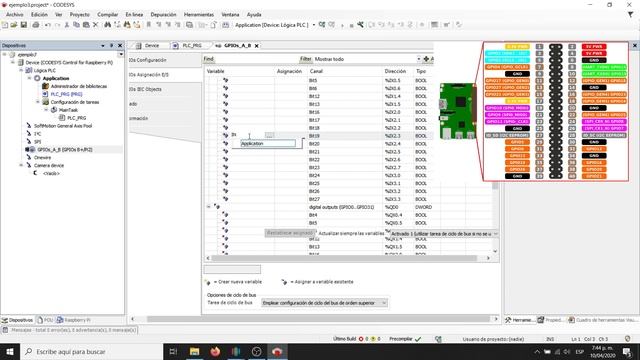Click the Task View taskbar icon
Image resolution: width=640 pixels, height=360 pixels.
173,351
